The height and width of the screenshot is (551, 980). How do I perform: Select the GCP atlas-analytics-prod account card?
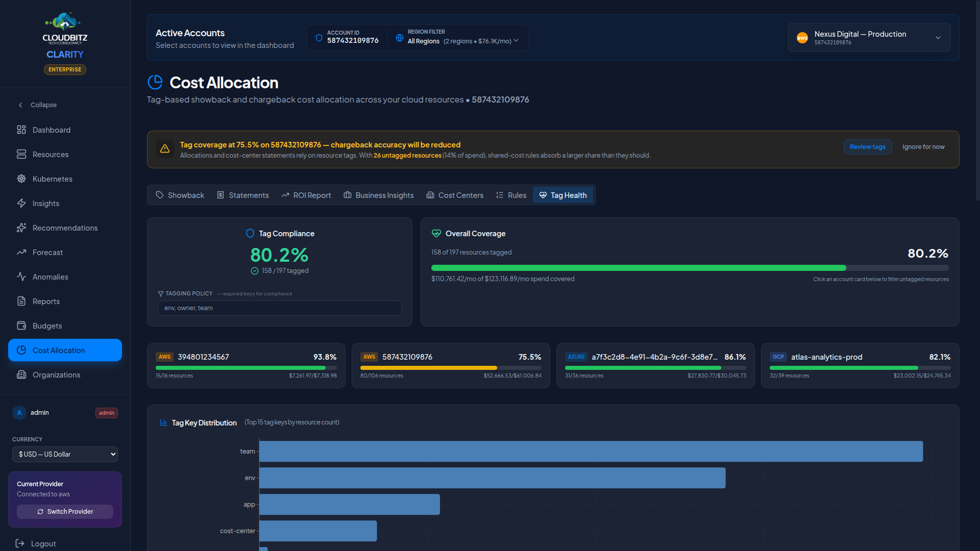860,366
